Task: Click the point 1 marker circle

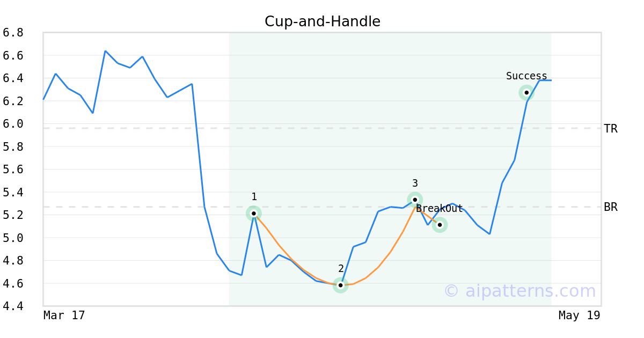Action: click(x=254, y=214)
